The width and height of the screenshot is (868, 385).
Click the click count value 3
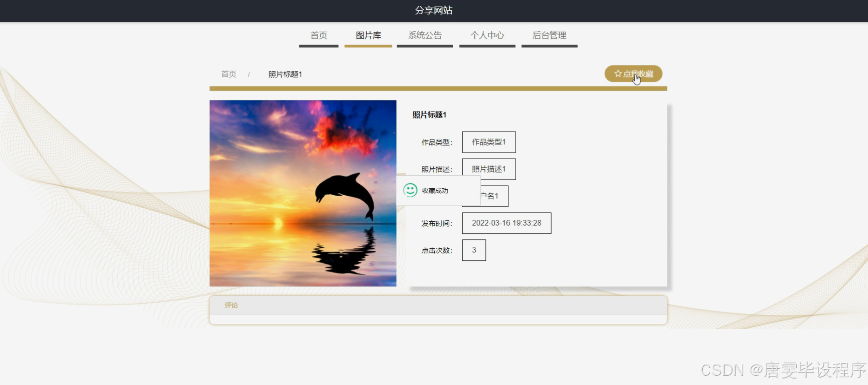click(x=474, y=250)
